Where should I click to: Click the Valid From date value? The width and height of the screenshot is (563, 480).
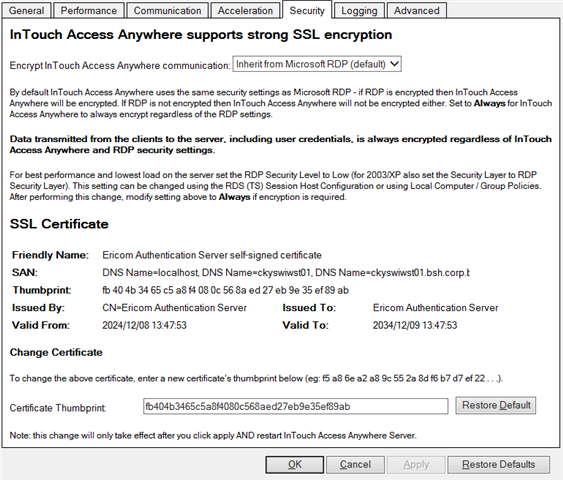144,325
